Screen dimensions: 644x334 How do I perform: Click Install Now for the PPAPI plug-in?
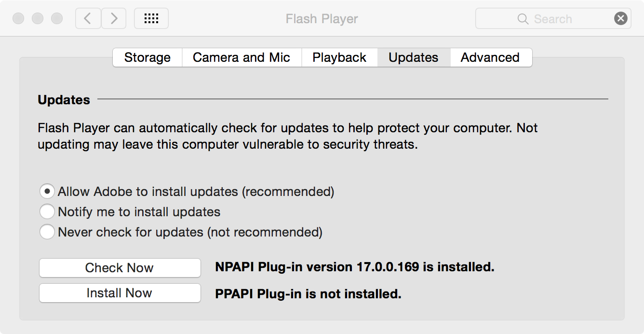coord(120,293)
